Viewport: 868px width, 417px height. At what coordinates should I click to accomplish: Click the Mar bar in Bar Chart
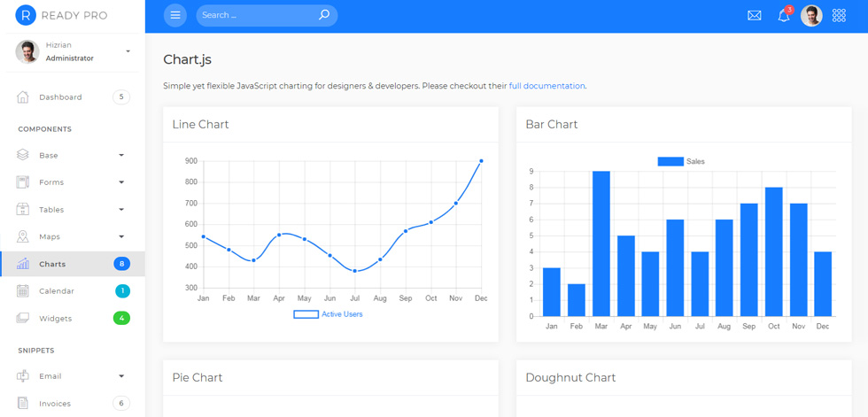tap(601, 243)
